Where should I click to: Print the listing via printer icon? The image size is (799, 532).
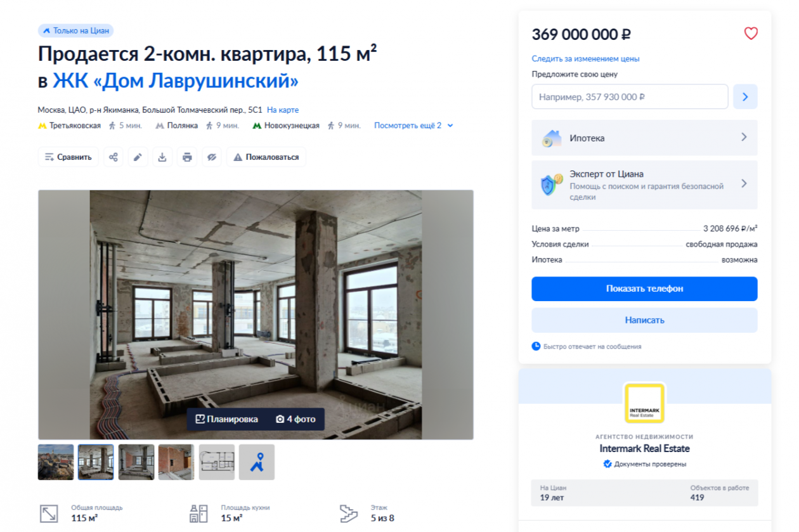[187, 157]
